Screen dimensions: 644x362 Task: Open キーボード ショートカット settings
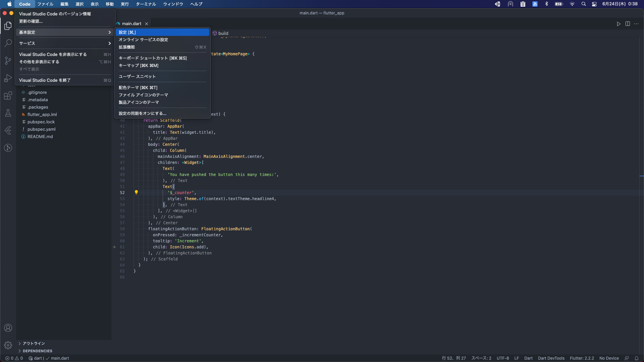[162, 58]
